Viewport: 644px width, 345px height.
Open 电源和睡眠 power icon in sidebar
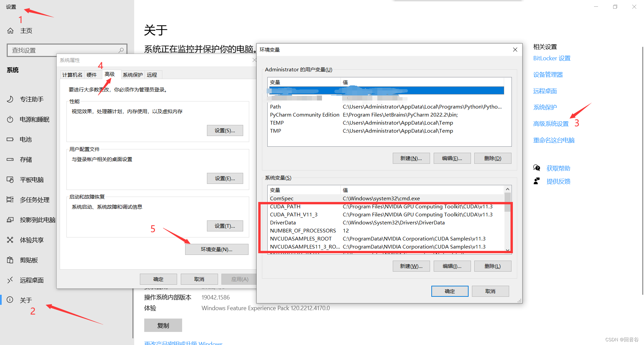pyautogui.click(x=10, y=119)
